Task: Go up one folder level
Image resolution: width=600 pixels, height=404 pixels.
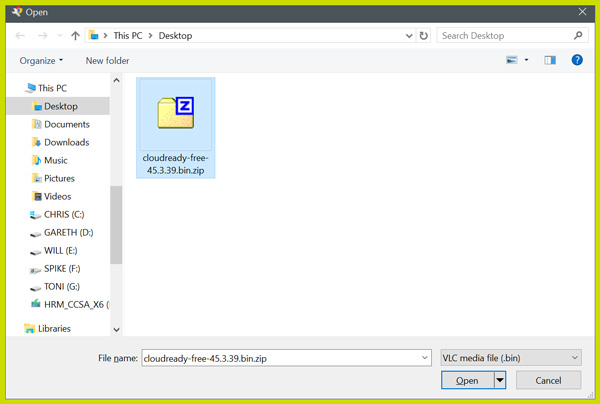Action: tap(75, 36)
